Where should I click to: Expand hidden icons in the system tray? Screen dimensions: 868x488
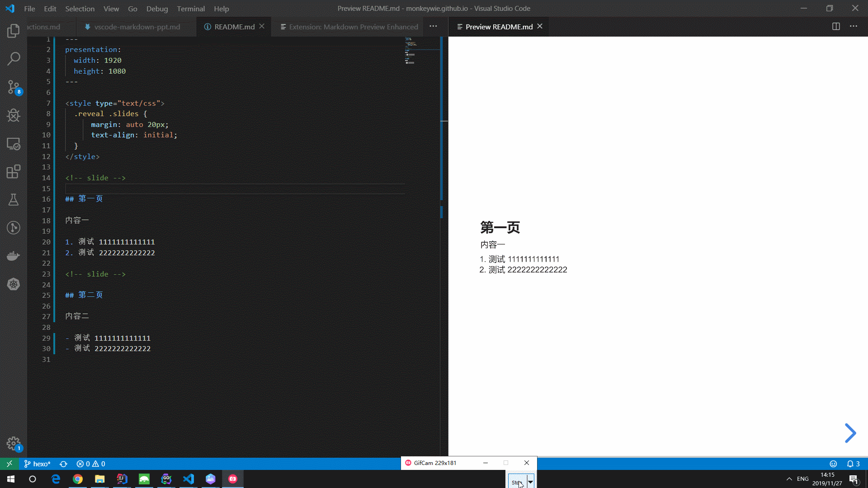pyautogui.click(x=789, y=479)
